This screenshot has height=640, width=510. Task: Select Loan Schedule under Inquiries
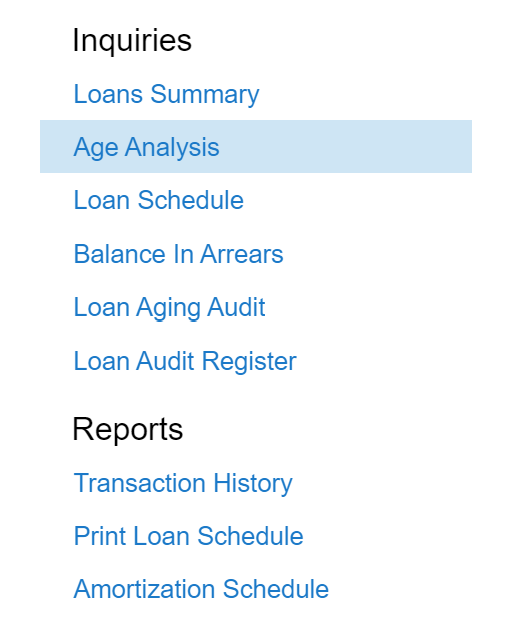click(158, 200)
